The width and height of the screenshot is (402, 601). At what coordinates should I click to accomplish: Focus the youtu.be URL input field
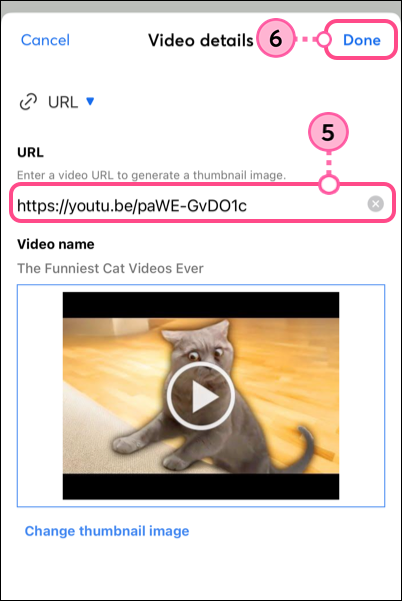point(202,203)
